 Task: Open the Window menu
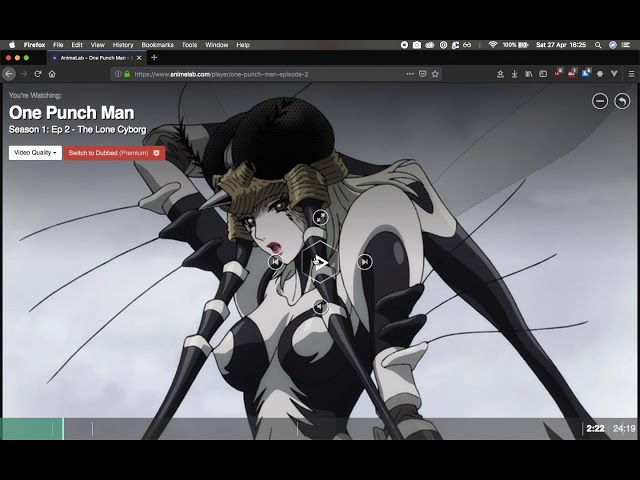click(216, 45)
